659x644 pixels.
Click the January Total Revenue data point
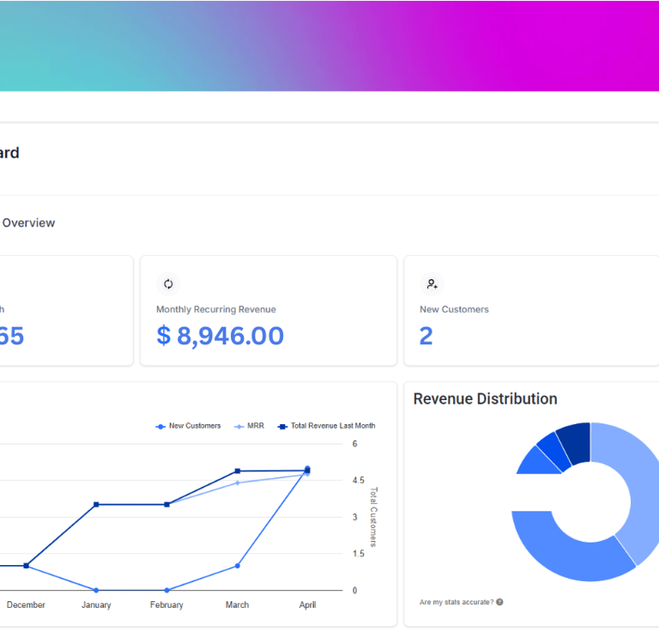coord(96,504)
